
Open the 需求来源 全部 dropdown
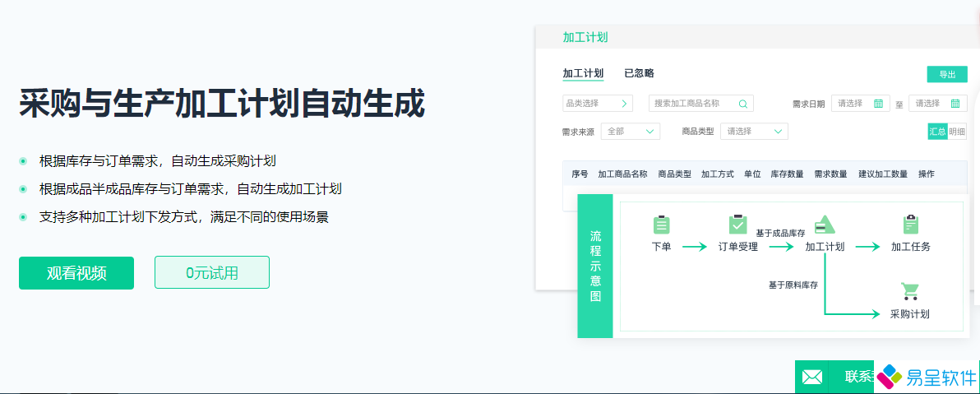point(630,132)
